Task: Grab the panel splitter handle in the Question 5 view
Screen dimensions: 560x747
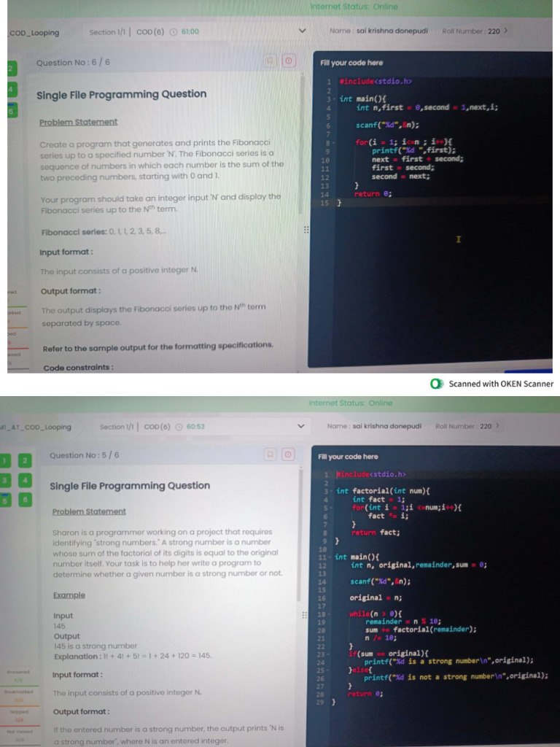Action: [x=304, y=615]
